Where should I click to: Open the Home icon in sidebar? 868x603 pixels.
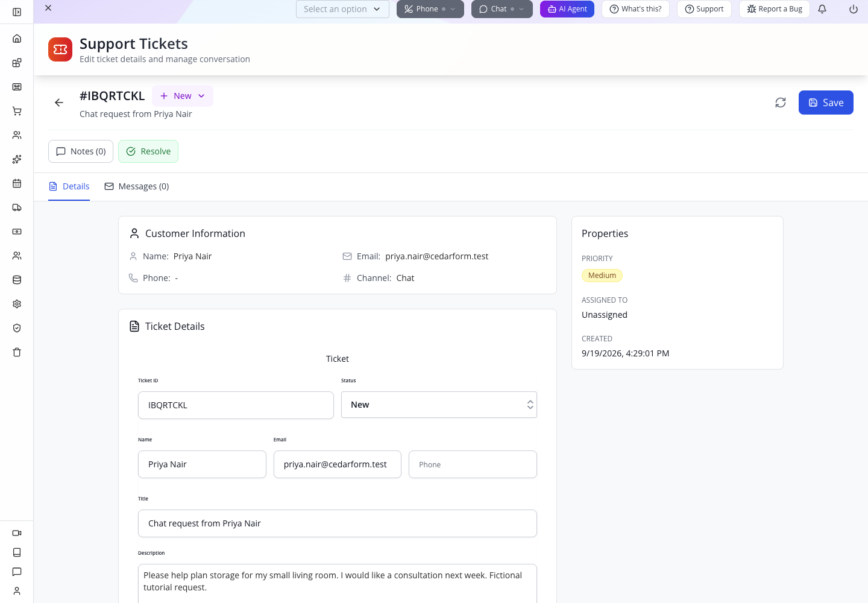[x=17, y=39]
